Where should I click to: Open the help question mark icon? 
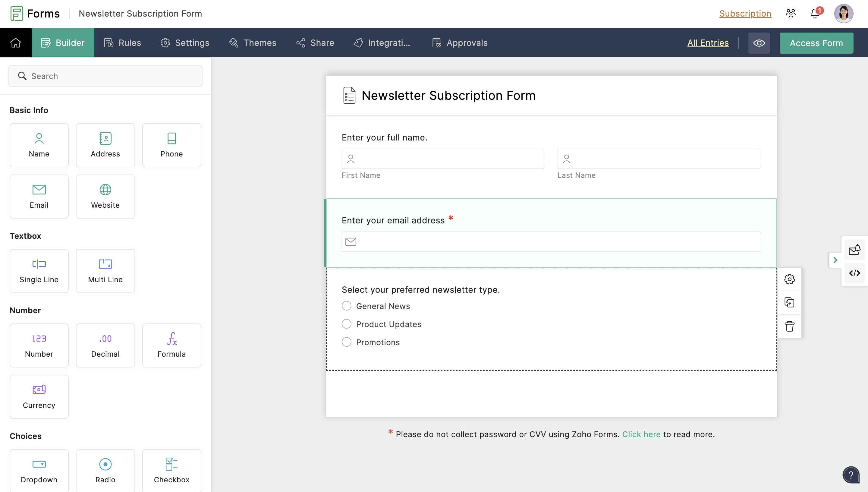click(x=851, y=475)
